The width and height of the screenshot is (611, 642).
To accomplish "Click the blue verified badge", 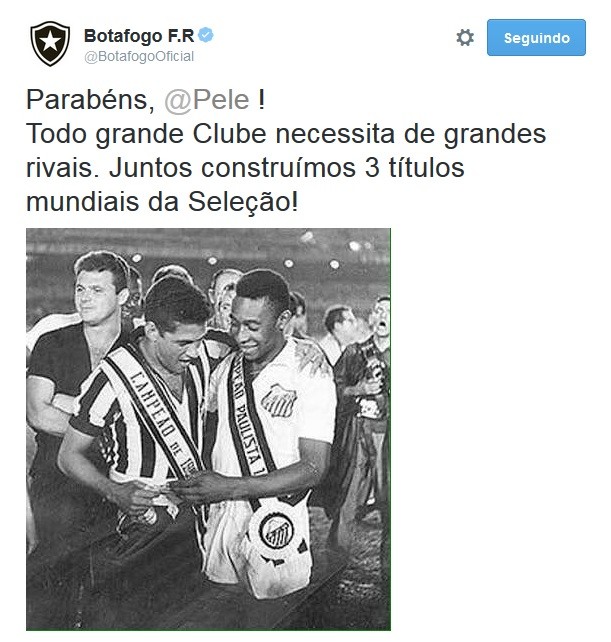I will (206, 35).
